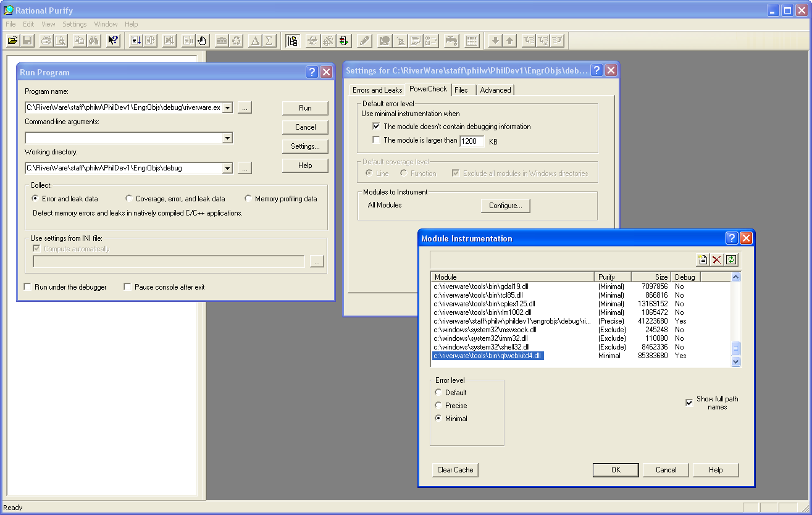812x515 pixels.
Task: Click the Command-line arguments input field
Action: tap(123, 138)
